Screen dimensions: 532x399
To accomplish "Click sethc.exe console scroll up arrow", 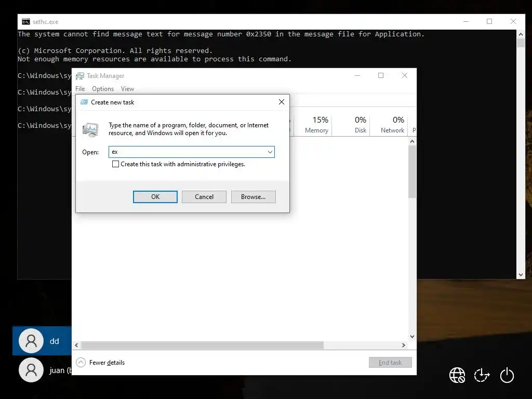I will coord(521,34).
